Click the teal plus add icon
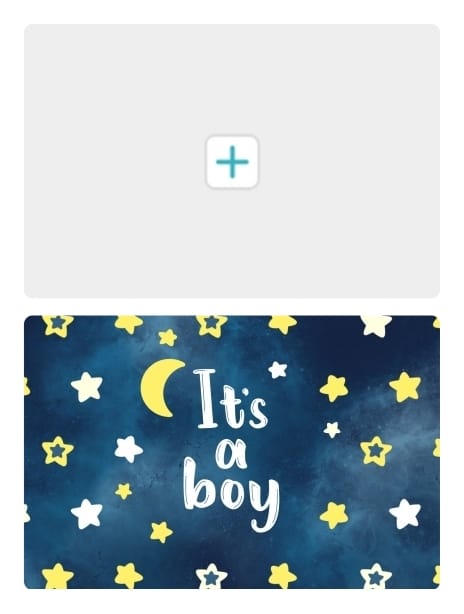 point(232,162)
